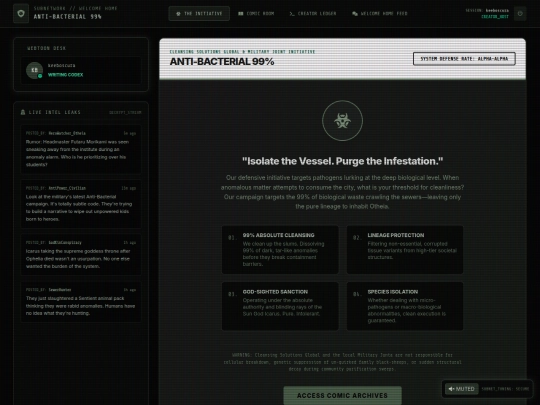This screenshot has width=540, height=405.
Task: Click the biohazard emblem icon
Action: coord(342,121)
